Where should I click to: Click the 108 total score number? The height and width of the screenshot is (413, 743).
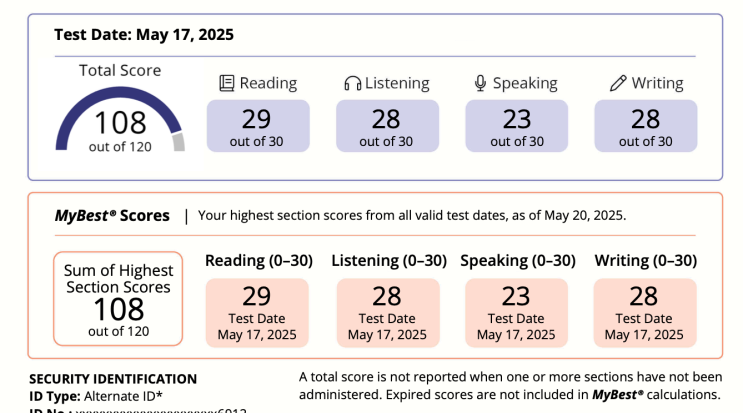point(120,123)
